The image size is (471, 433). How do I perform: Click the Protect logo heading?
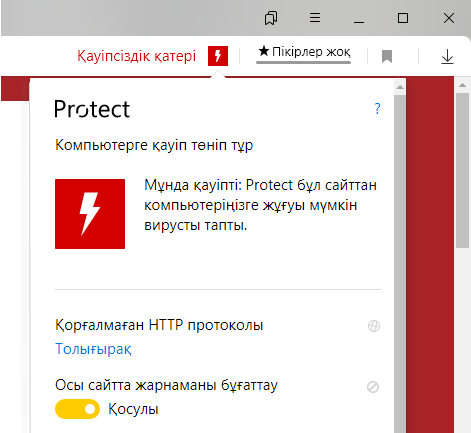(x=92, y=109)
